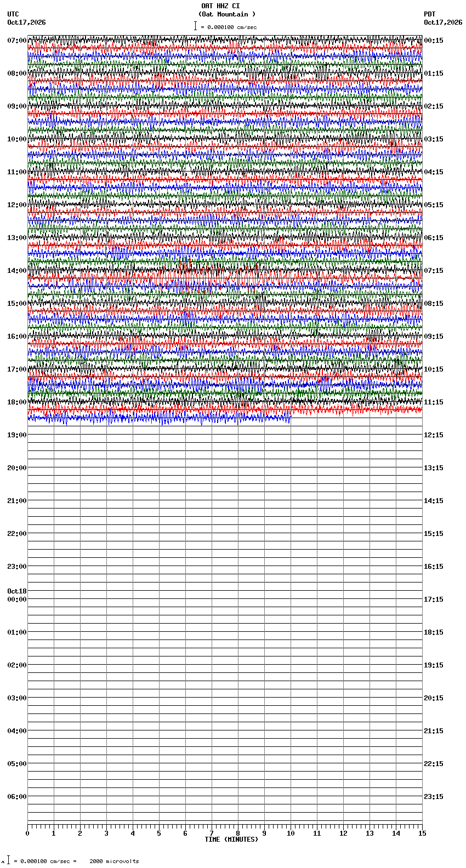466x868 pixels.
Task: Click the '21:15' PDT time label
Action: [x=434, y=731]
